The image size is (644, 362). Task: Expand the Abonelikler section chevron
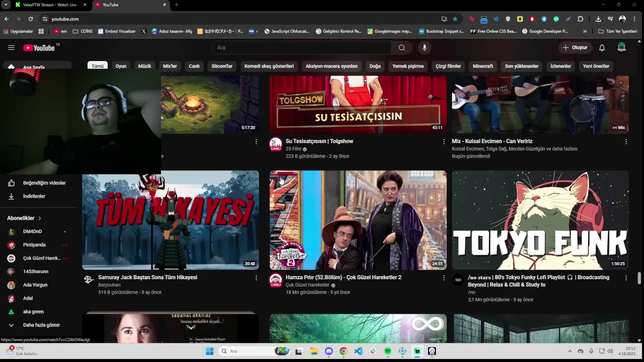point(39,218)
